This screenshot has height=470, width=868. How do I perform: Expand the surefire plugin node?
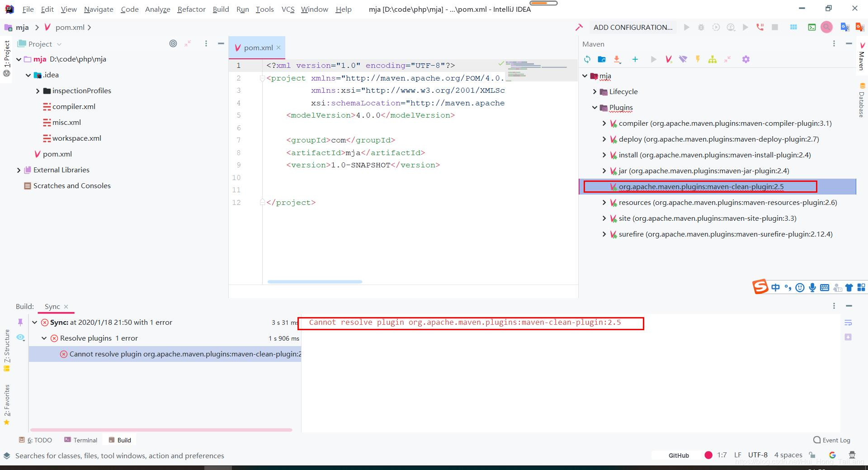[604, 234]
